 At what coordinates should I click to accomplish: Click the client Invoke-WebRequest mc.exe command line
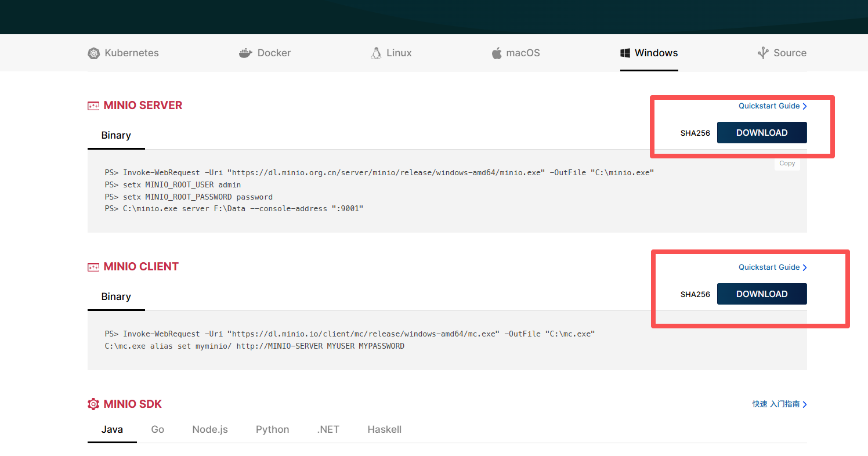(x=350, y=334)
